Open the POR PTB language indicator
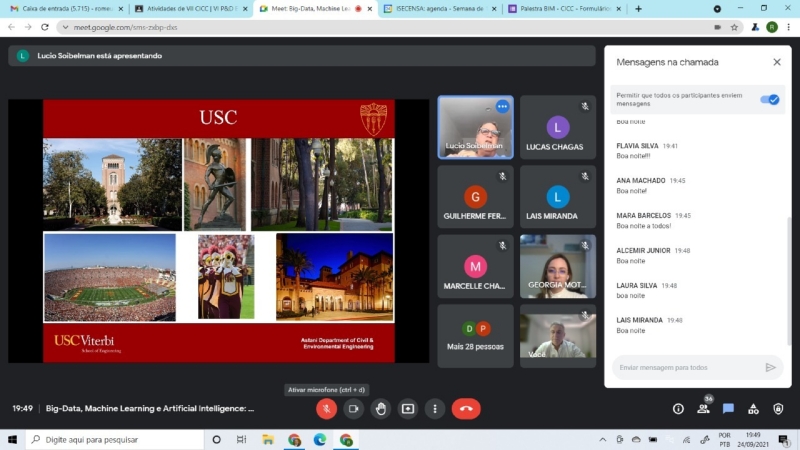800x450 pixels. (x=724, y=439)
